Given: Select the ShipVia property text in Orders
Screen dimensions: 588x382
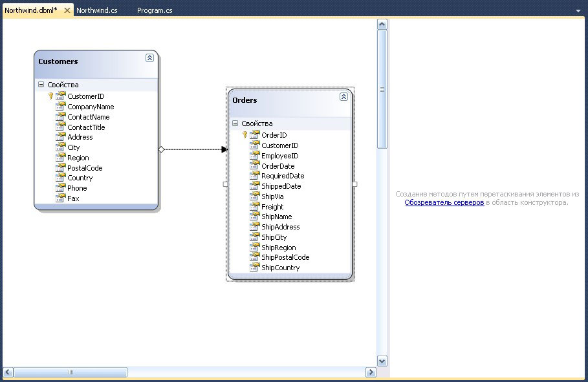Looking at the screenshot, I should tap(272, 196).
